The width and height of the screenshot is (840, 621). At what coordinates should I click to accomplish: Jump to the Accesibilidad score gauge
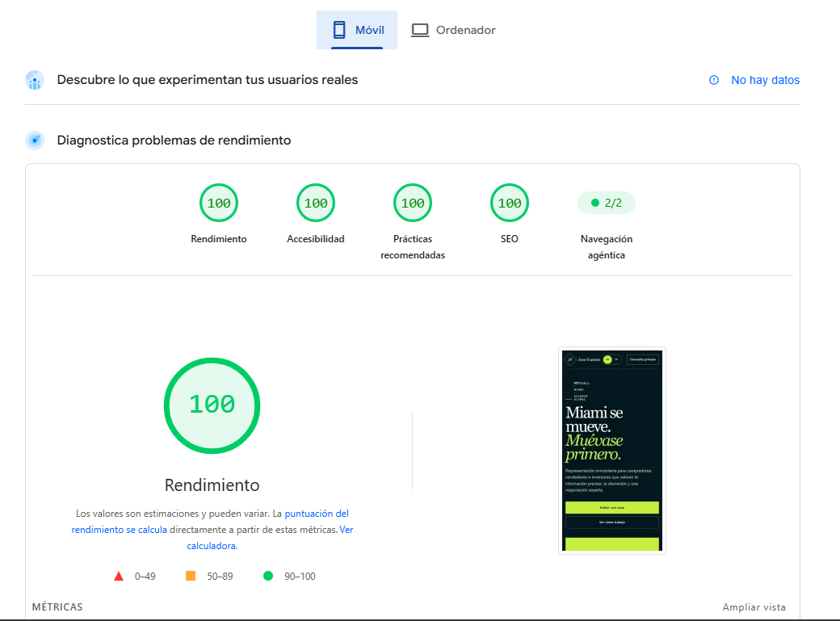pyautogui.click(x=316, y=203)
